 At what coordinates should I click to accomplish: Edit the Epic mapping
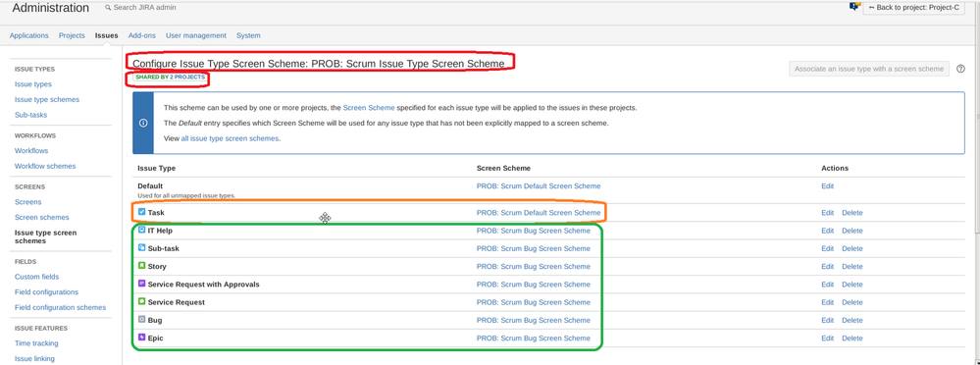[828, 339]
